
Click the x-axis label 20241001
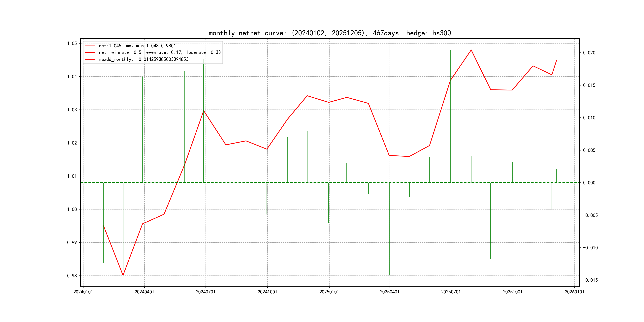[267, 292]
